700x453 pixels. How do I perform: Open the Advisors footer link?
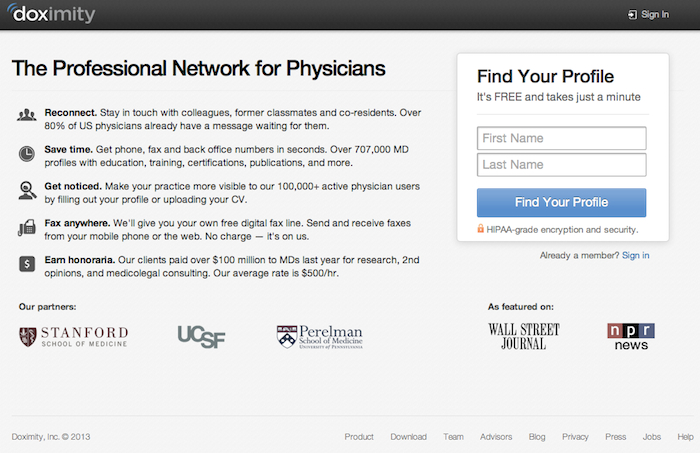(x=496, y=436)
